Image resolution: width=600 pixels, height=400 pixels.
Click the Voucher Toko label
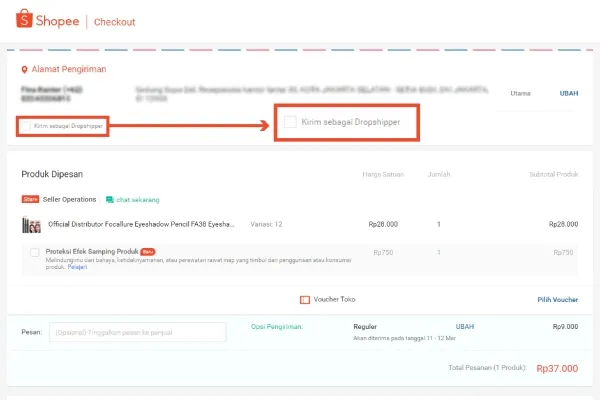coord(334,299)
